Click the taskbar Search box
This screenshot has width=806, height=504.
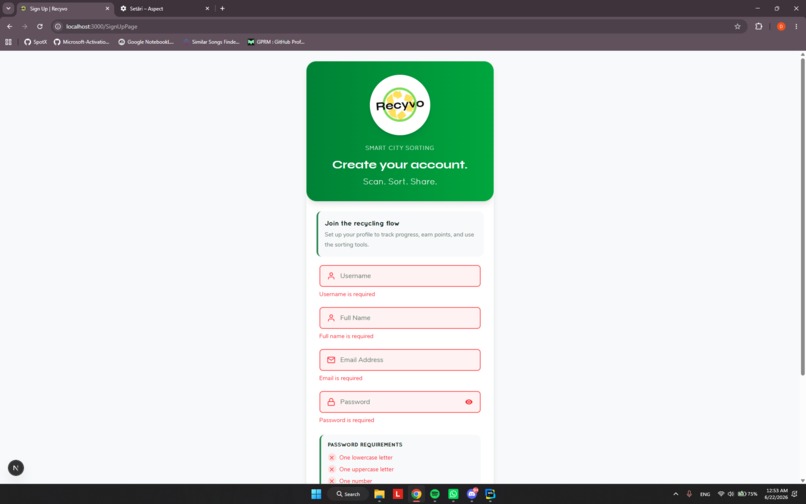[x=348, y=494]
